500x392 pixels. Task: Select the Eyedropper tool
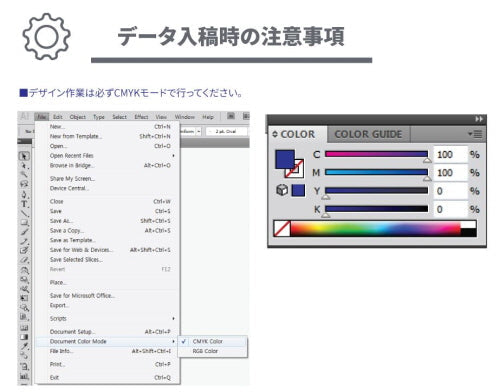coord(24,347)
